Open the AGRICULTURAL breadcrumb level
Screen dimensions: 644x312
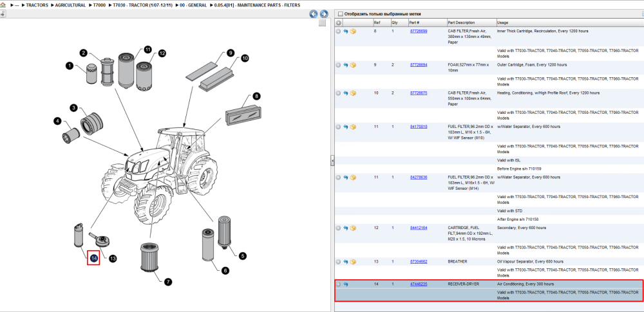(x=70, y=5)
